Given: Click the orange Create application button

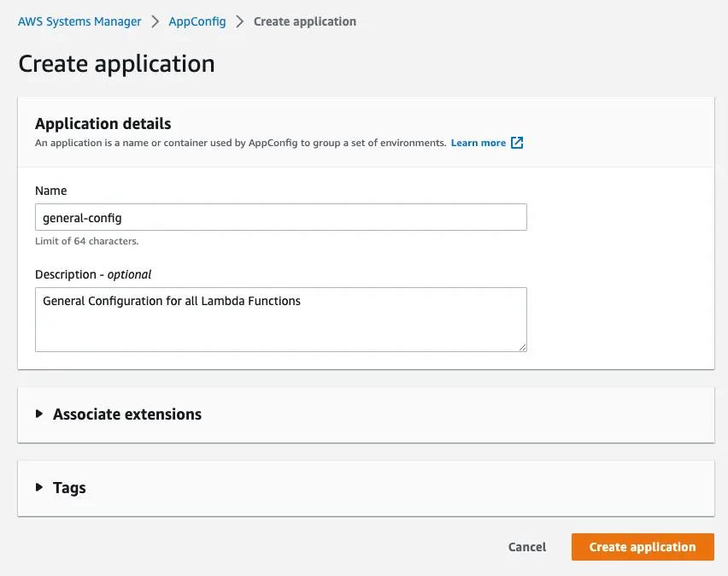Looking at the screenshot, I should [643, 547].
